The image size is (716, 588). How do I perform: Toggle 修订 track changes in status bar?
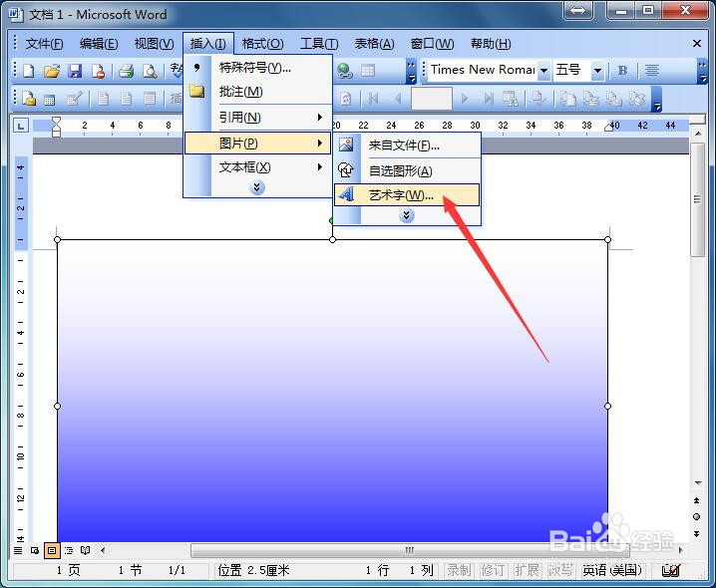point(493,570)
